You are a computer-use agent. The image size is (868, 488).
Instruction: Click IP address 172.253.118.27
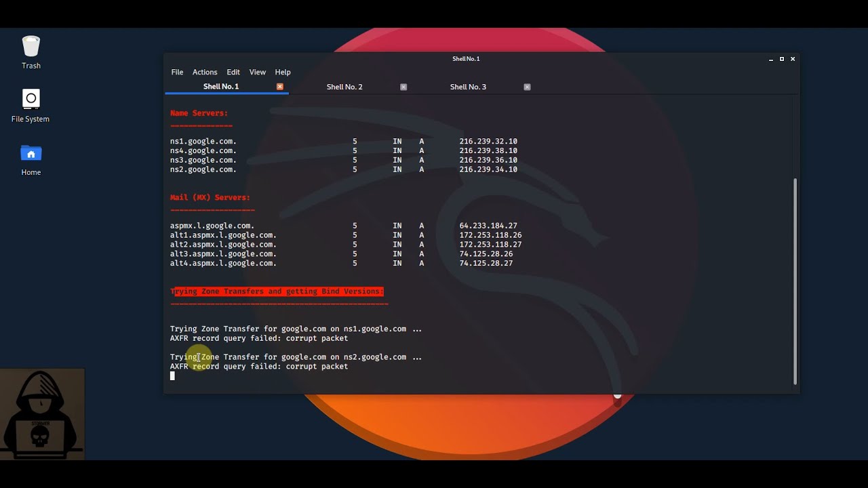490,245
